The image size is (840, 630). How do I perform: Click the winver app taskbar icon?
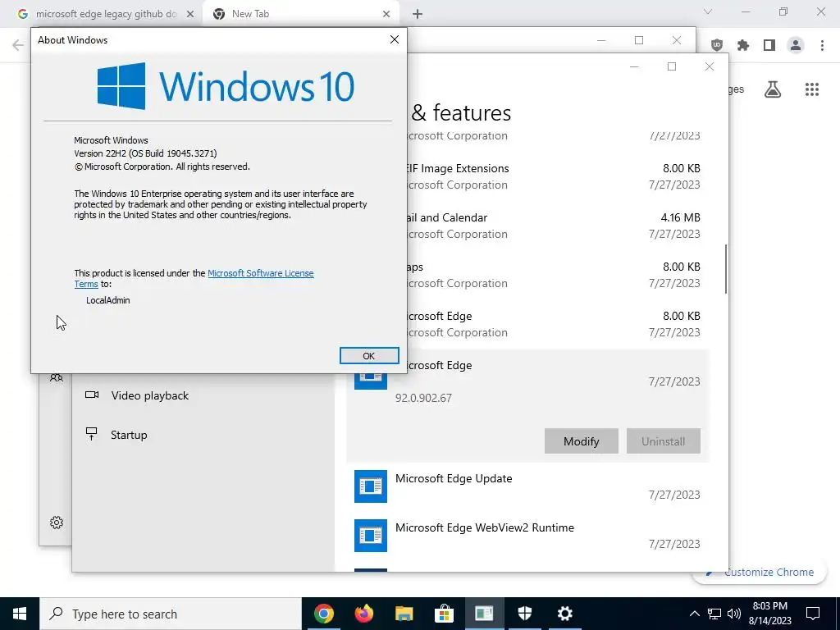(x=484, y=614)
